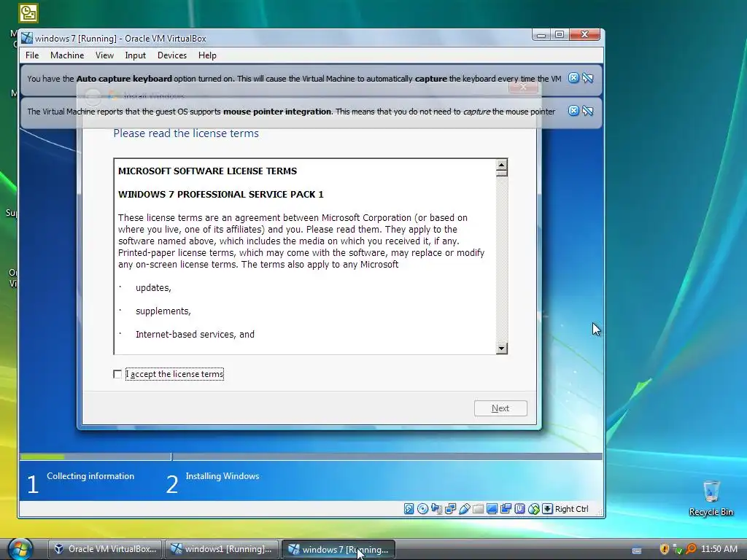Open the Help menu
The image size is (747, 560).
pos(207,55)
